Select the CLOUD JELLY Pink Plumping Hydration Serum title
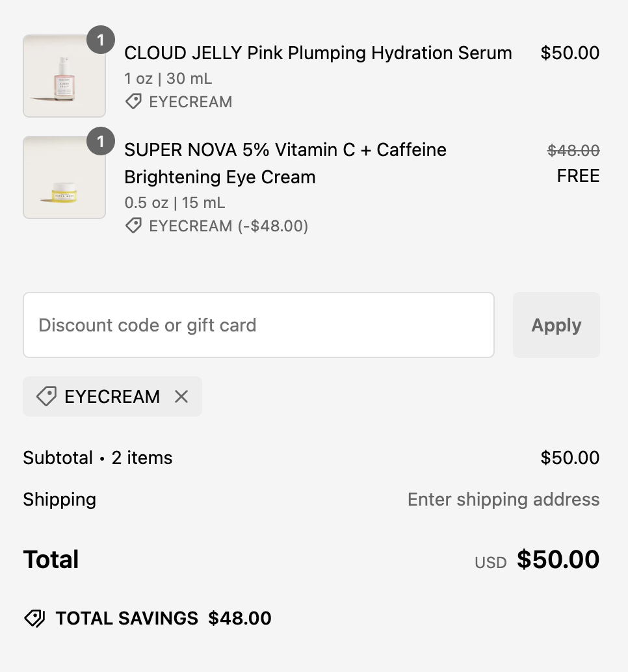628x672 pixels. click(318, 53)
